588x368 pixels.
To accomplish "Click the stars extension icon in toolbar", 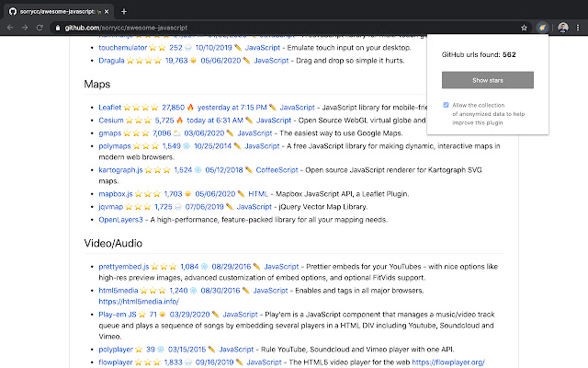I will [543, 29].
